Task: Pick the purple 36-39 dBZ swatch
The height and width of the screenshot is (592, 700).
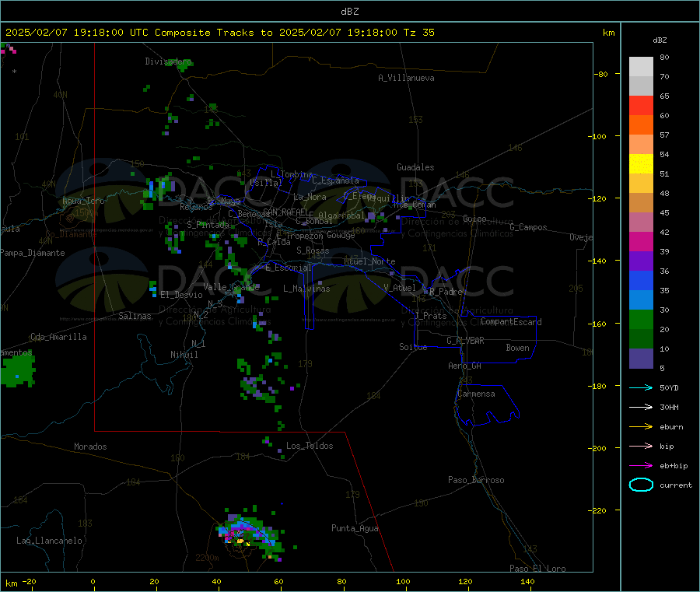Action: pyautogui.click(x=641, y=261)
